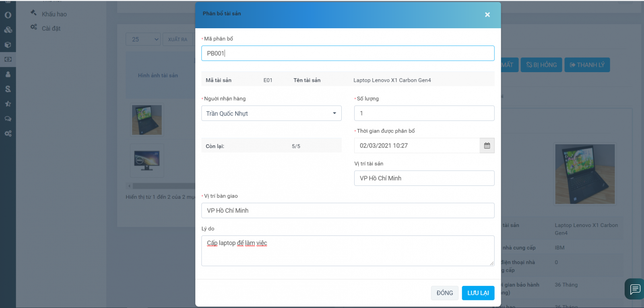Click the ĐÓNG button
This screenshot has width=644, height=308.
pyautogui.click(x=444, y=293)
